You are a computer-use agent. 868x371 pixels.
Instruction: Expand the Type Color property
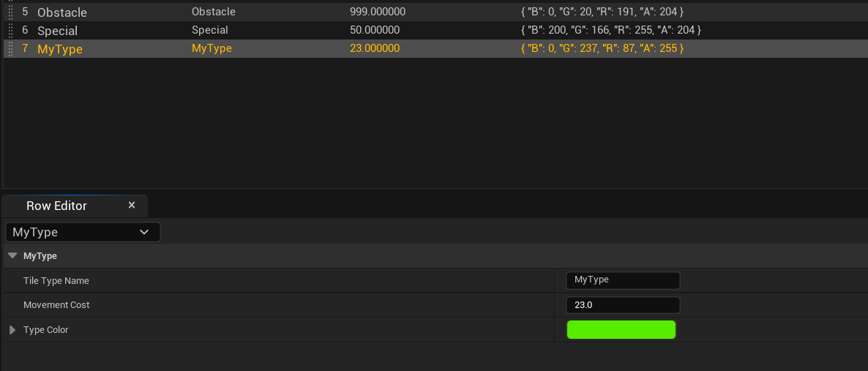pos(12,330)
